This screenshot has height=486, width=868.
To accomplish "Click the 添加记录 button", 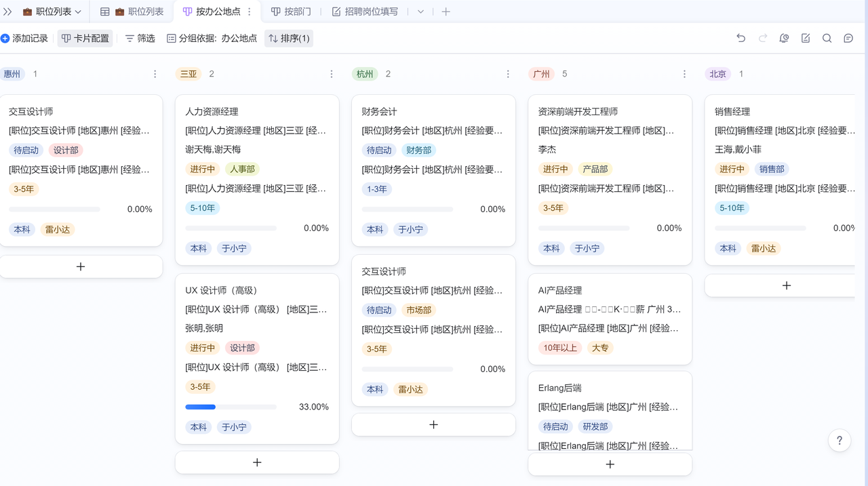I will click(24, 39).
